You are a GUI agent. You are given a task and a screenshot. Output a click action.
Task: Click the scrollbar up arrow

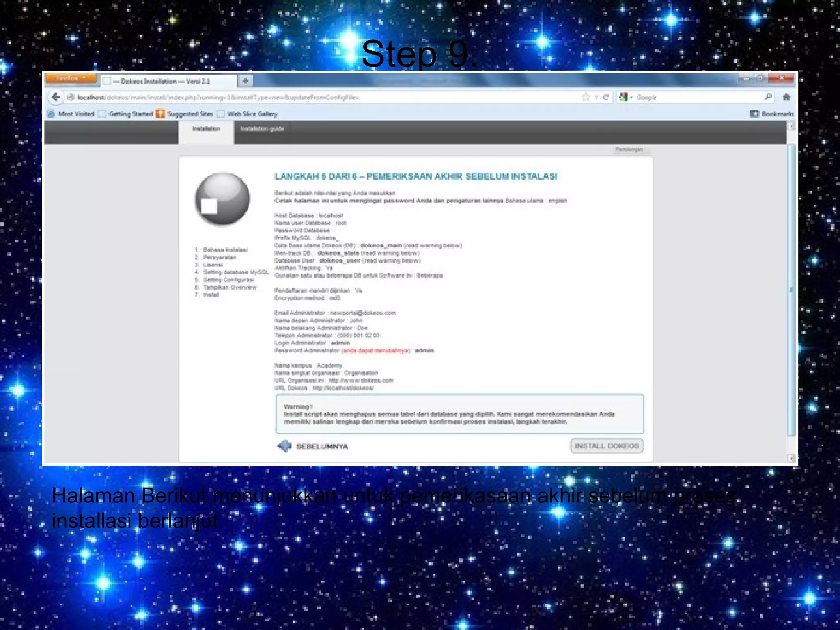pyautogui.click(x=792, y=127)
